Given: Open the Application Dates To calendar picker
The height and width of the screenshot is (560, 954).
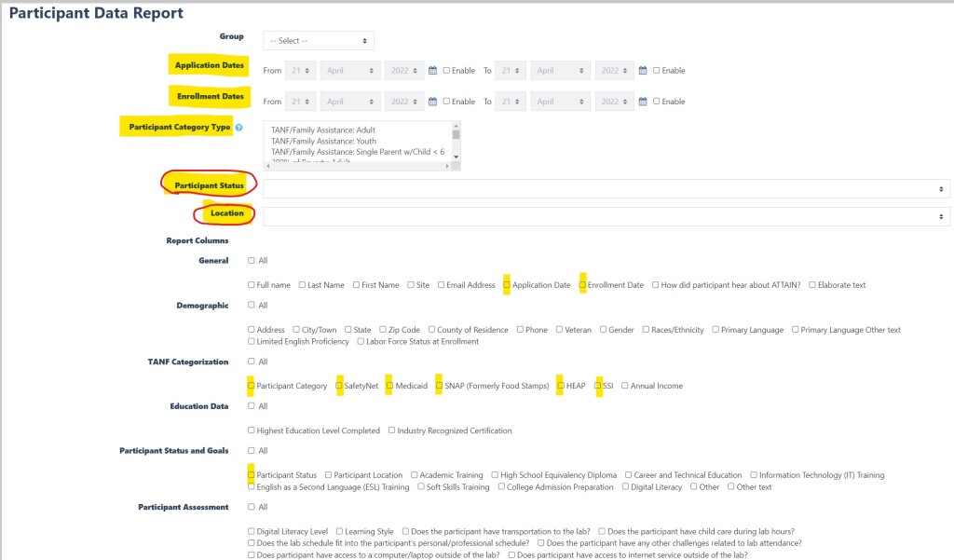Looking at the screenshot, I should (643, 71).
